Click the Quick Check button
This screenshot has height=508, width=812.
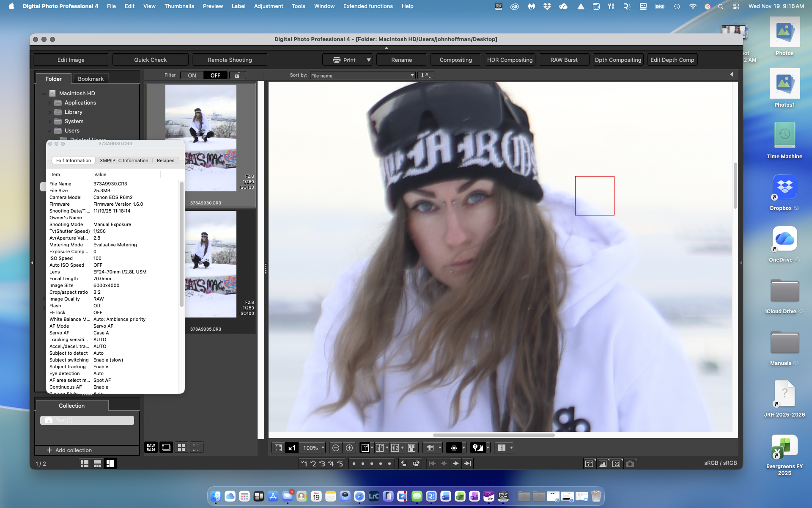point(150,60)
